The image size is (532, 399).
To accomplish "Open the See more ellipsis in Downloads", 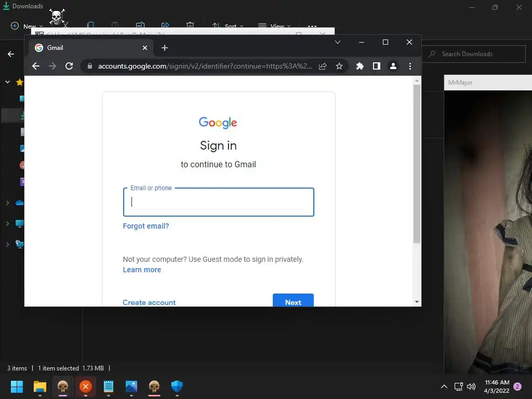I will click(312, 26).
